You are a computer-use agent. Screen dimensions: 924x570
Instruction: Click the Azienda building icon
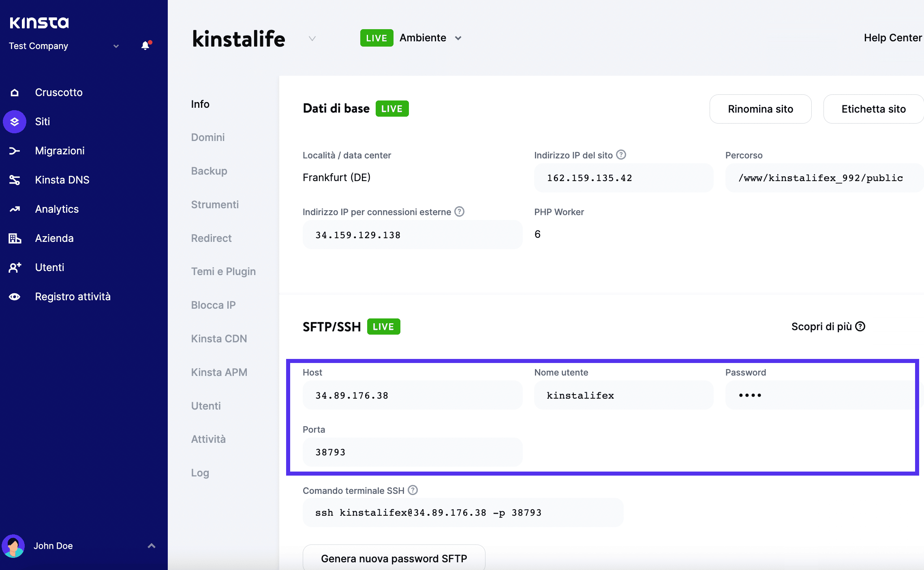15,238
